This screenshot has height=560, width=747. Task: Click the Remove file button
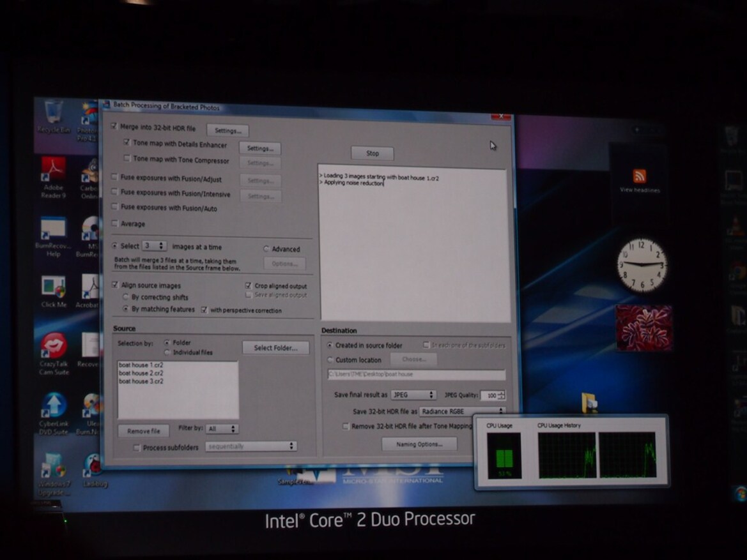click(143, 431)
